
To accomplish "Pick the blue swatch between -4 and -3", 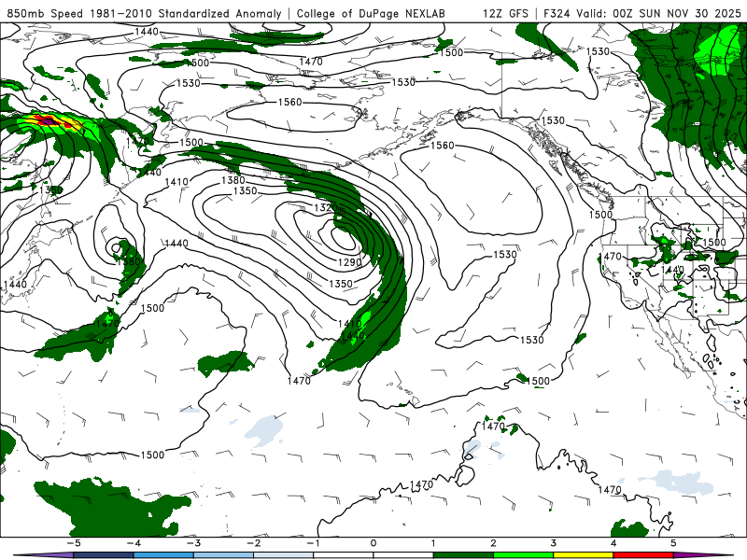I will 163,555.
